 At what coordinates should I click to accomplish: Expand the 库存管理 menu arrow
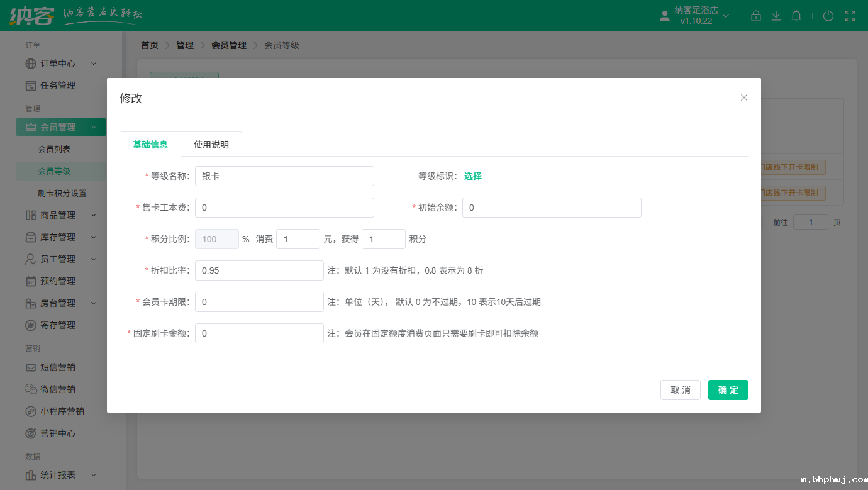click(x=94, y=237)
